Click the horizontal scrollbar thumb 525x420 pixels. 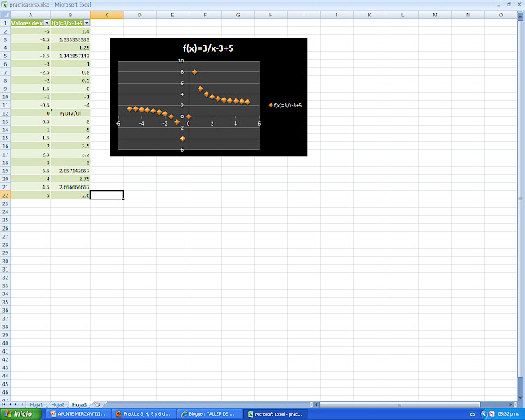coord(399,404)
